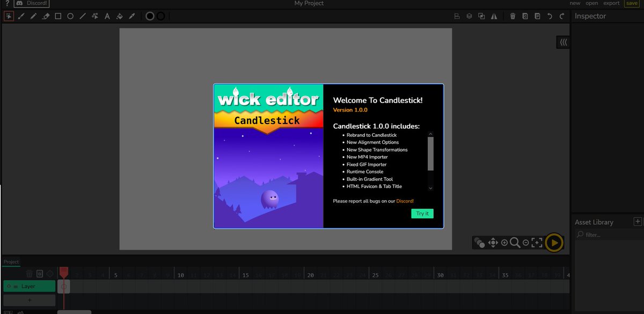This screenshot has width=644, height=314.
Task: Click the redo arrow
Action: [562, 16]
